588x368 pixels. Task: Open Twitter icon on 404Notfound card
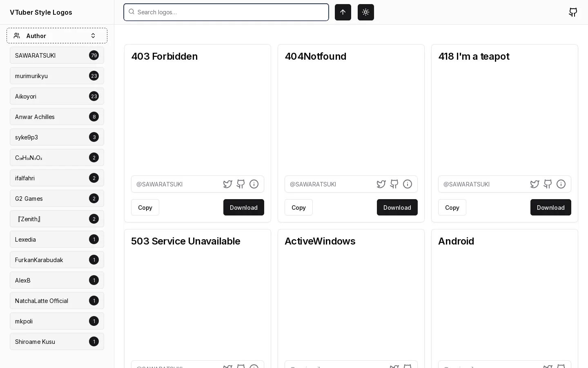click(x=381, y=184)
